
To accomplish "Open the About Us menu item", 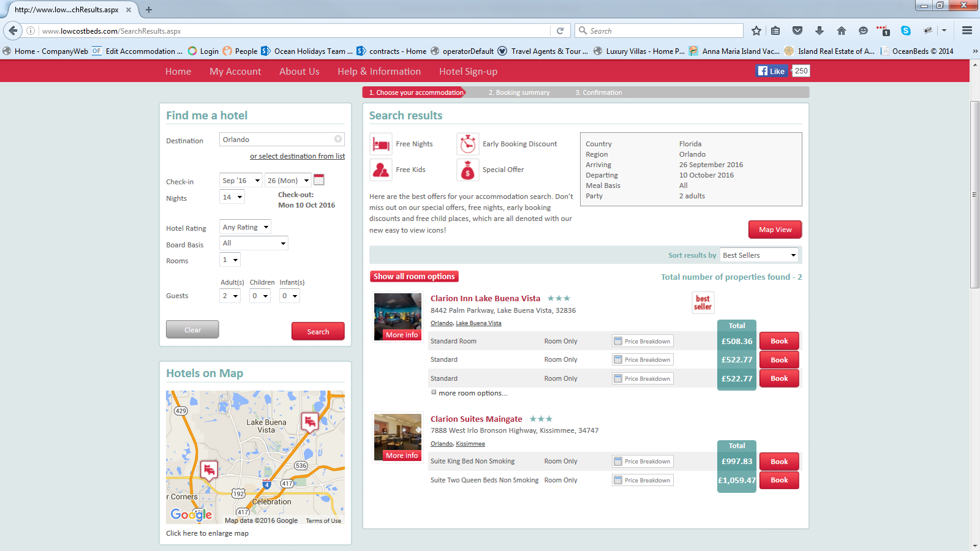I will click(x=300, y=71).
